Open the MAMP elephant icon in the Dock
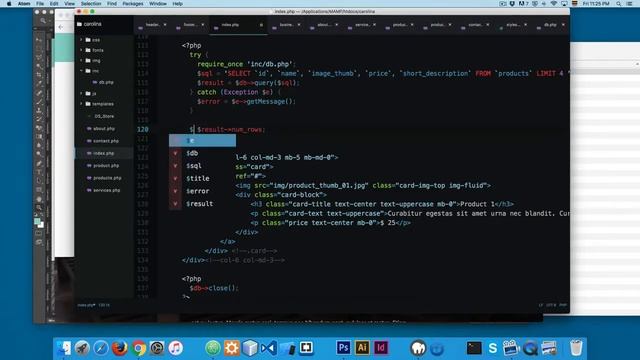 point(418,348)
